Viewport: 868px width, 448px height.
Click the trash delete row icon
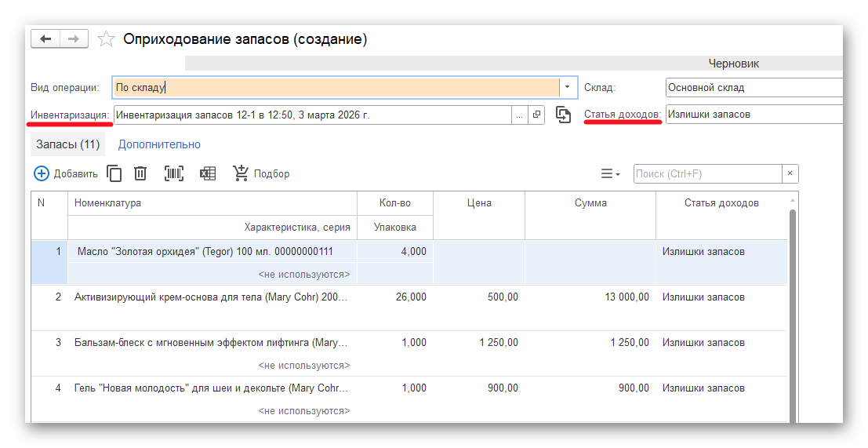140,173
